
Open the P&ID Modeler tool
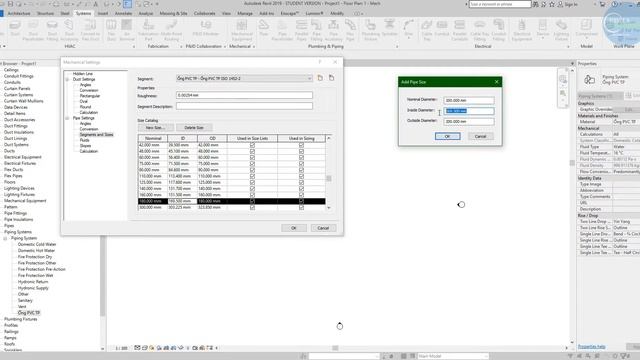[206, 29]
